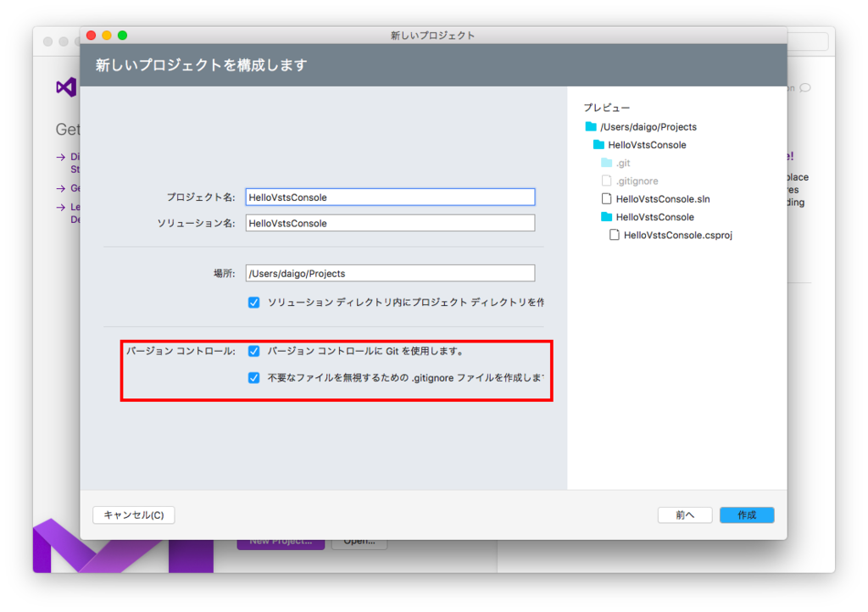Click the purple Visual Studio logo icon
The width and height of the screenshot is (868, 612).
click(65, 87)
